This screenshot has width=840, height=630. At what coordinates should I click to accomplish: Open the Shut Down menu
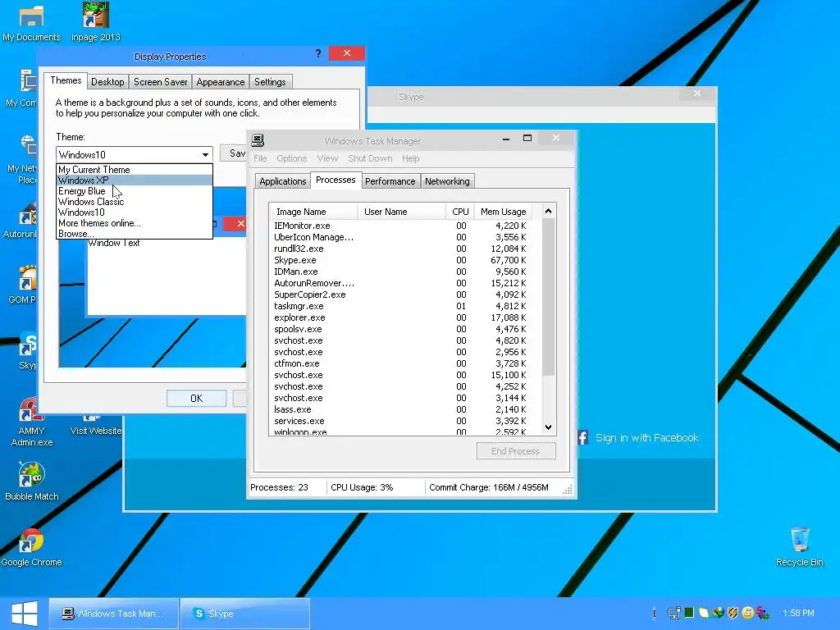pos(370,158)
